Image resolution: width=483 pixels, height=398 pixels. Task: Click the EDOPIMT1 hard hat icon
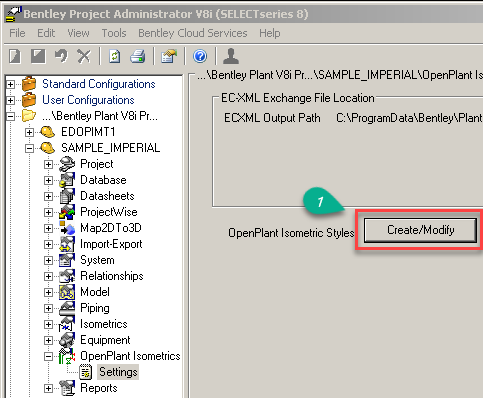pos(47,132)
